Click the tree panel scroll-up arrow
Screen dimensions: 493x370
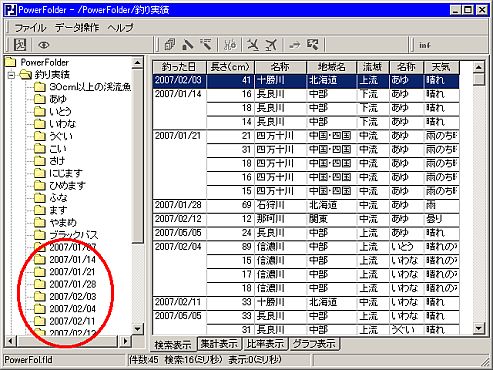point(138,62)
